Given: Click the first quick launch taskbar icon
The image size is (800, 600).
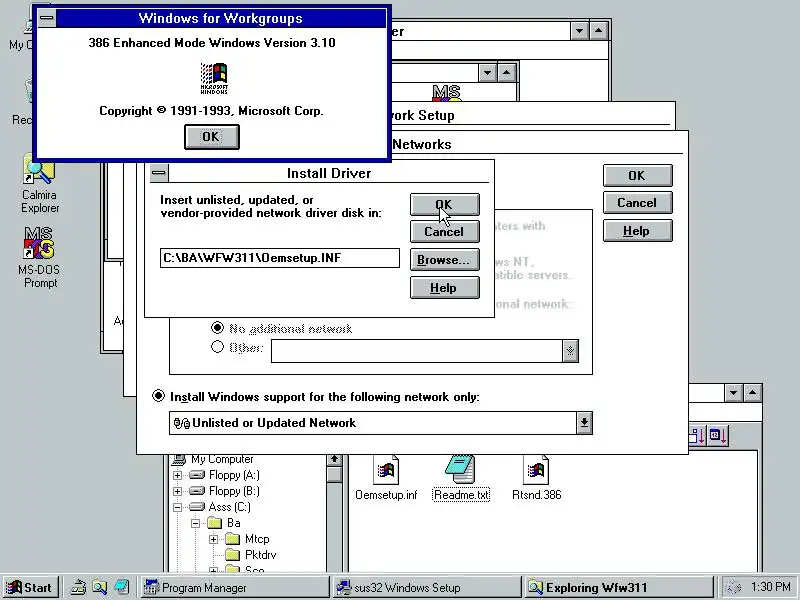Looking at the screenshot, I should click(78, 588).
